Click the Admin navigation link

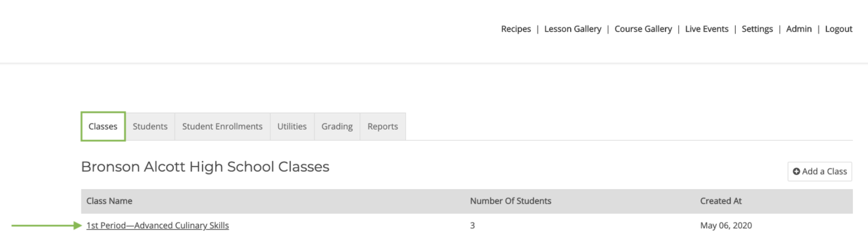point(799,29)
